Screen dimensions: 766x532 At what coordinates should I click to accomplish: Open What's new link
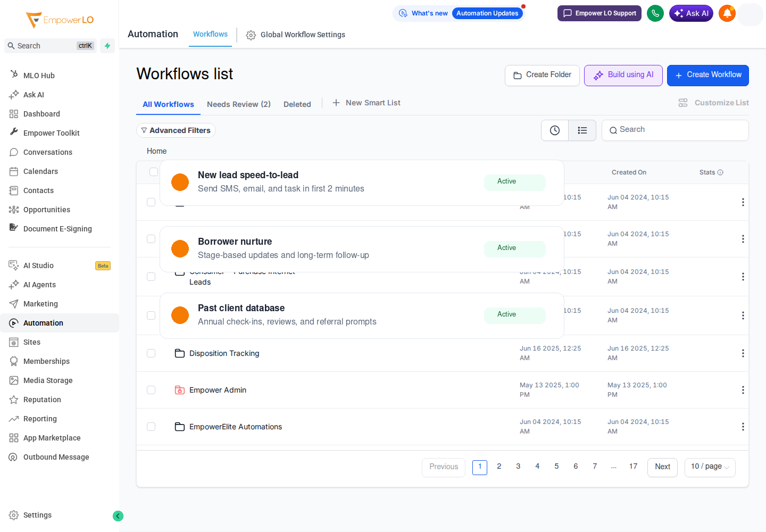(x=424, y=13)
